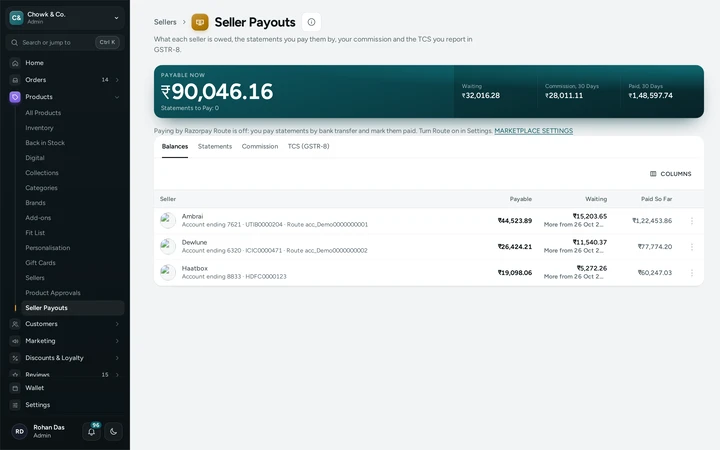Click the Wallet sidebar icon

point(15,388)
